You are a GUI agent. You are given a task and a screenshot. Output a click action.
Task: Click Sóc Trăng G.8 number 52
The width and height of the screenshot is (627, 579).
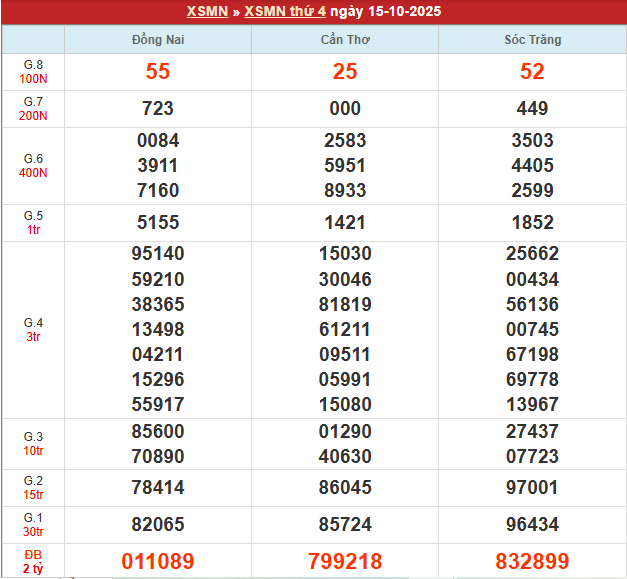[x=532, y=72]
